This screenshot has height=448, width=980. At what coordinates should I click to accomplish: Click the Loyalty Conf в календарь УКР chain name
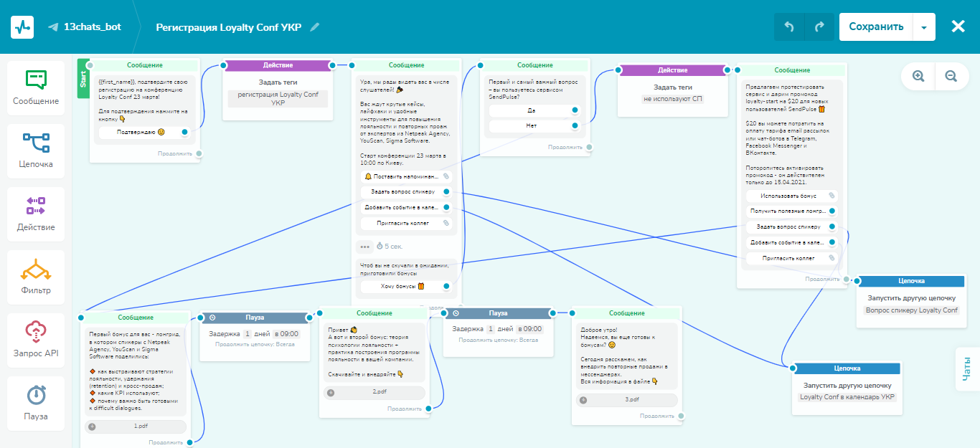[847, 397]
